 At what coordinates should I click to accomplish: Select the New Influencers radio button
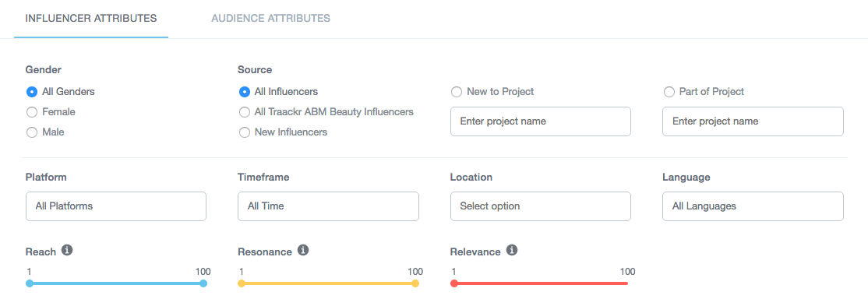coord(244,132)
